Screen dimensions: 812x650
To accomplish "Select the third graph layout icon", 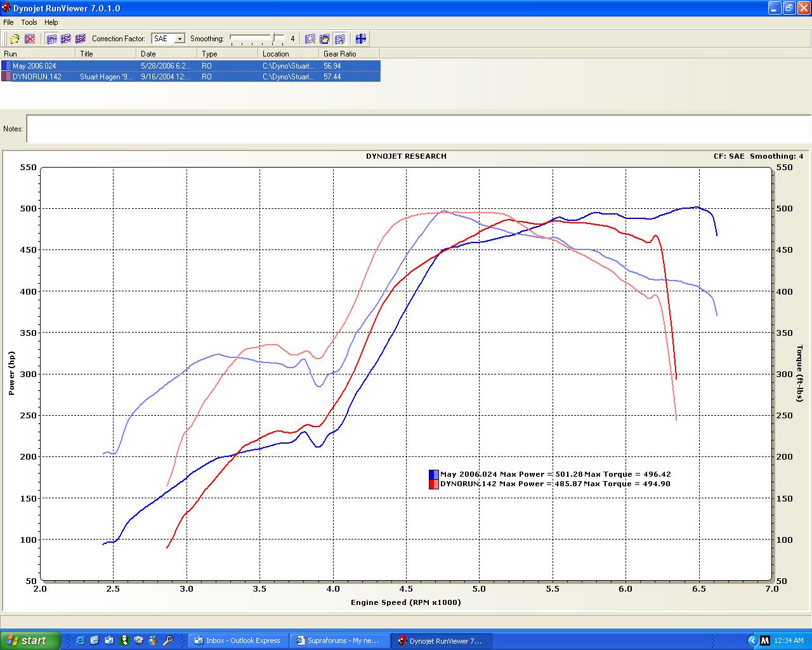I will pyautogui.click(x=81, y=39).
